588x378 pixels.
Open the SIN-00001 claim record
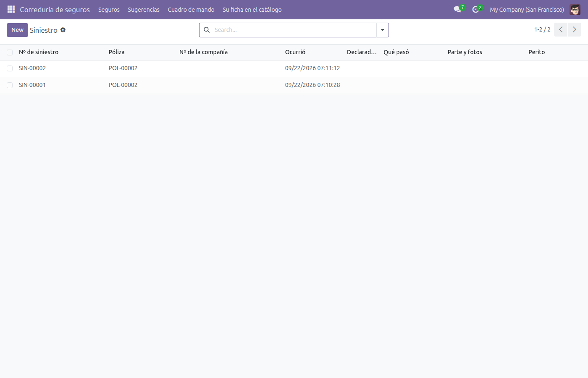coord(32,85)
